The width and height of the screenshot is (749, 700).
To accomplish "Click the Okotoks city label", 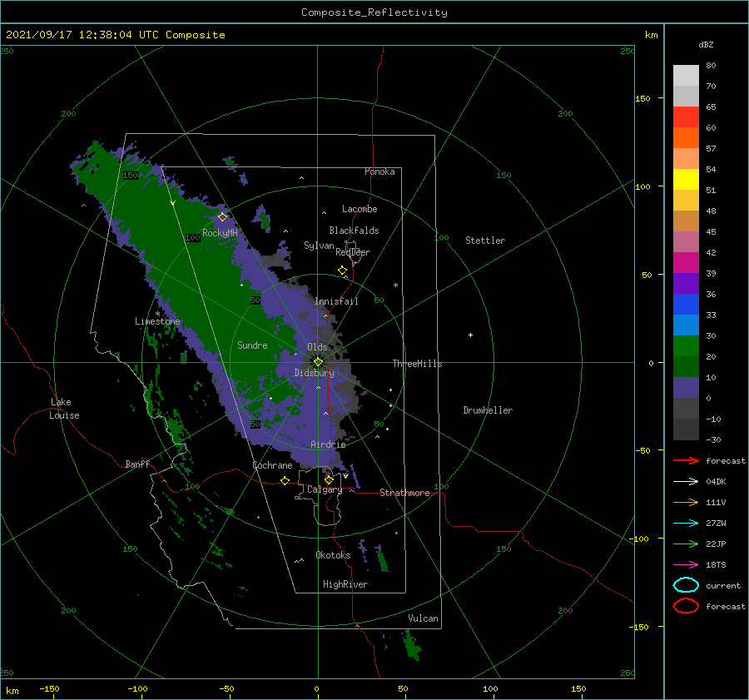I will point(333,555).
